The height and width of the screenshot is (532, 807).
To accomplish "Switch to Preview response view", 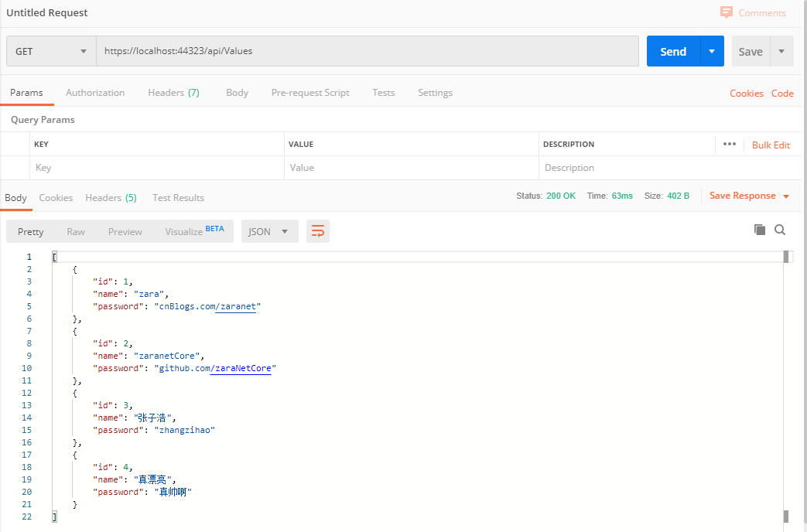I will pyautogui.click(x=125, y=231).
